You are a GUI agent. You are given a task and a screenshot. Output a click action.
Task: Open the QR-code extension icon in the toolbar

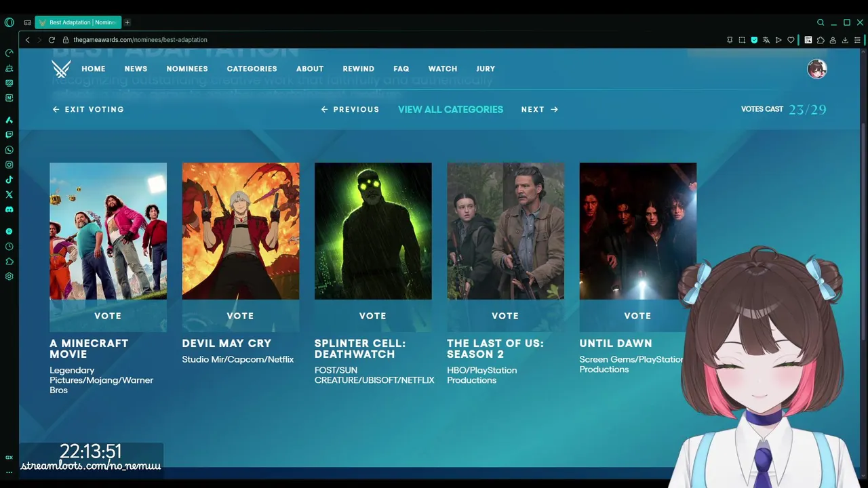(808, 40)
